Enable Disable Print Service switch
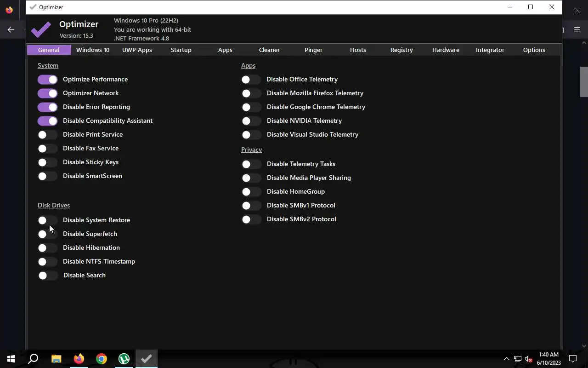 [x=48, y=135]
